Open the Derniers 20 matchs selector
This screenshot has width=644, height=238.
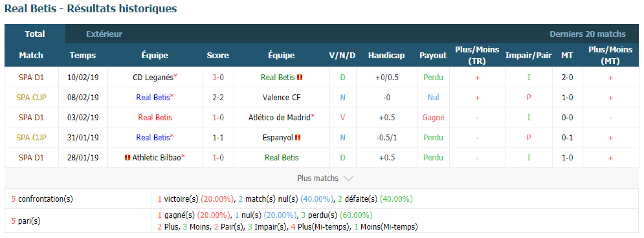pyautogui.click(x=588, y=34)
